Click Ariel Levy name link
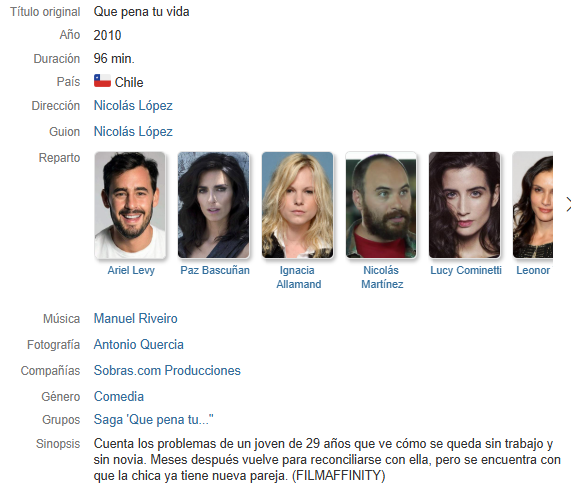The width and height of the screenshot is (571, 493). [x=131, y=270]
